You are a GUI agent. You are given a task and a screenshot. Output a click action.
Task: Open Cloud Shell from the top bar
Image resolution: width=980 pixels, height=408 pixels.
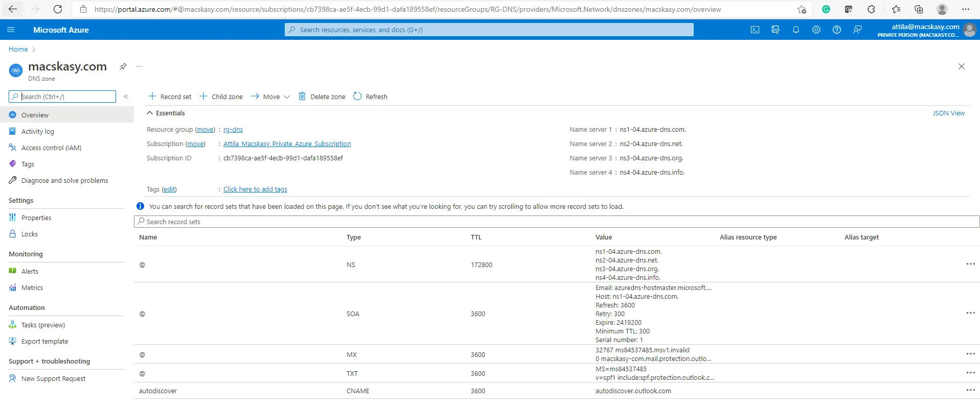coord(755,30)
